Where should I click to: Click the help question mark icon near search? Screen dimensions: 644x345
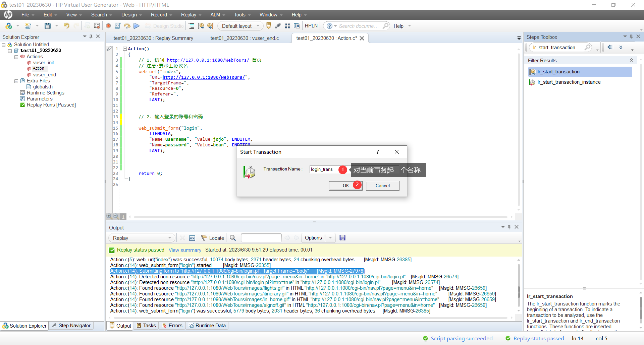click(329, 26)
